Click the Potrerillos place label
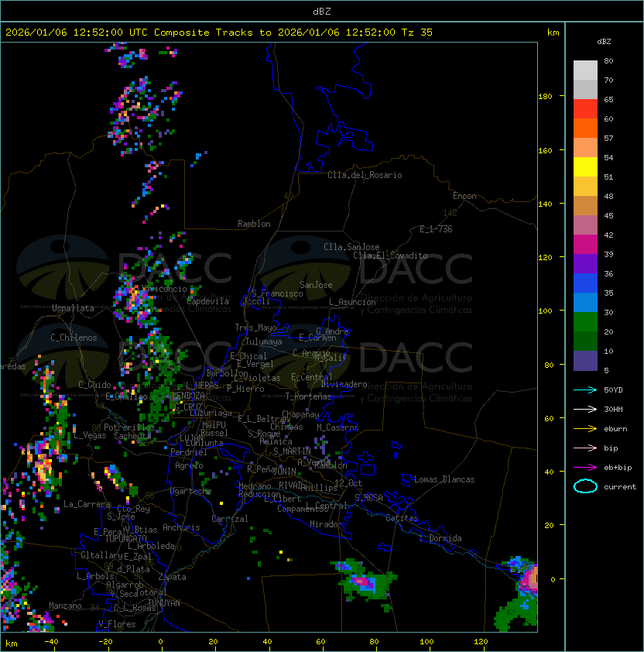This screenshot has height=652, width=644. [129, 427]
